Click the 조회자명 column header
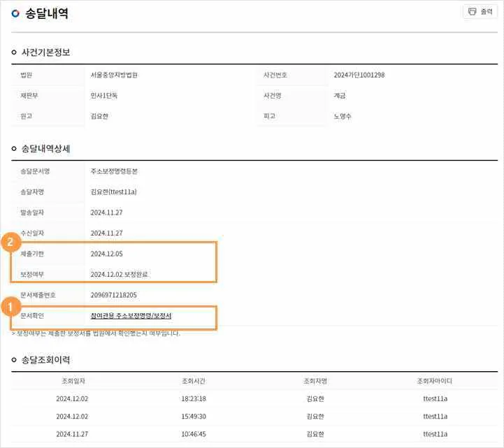This screenshot has height=448, width=504. [x=315, y=381]
